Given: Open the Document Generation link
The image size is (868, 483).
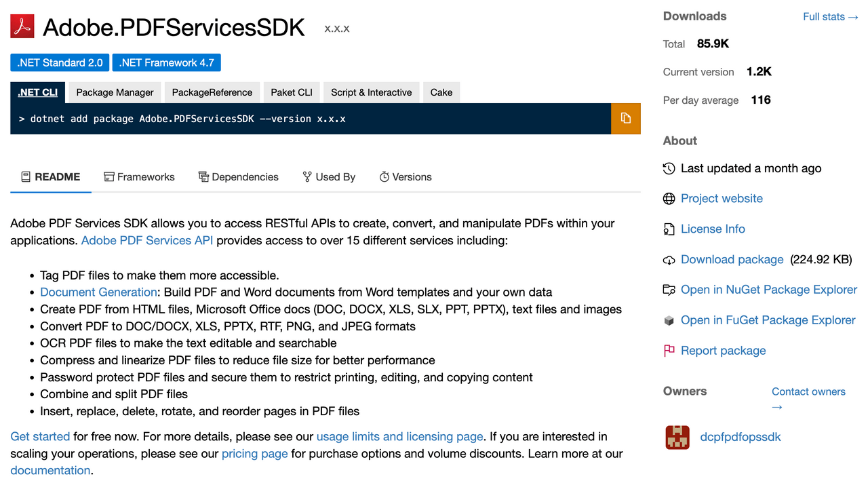Looking at the screenshot, I should pyautogui.click(x=98, y=292).
